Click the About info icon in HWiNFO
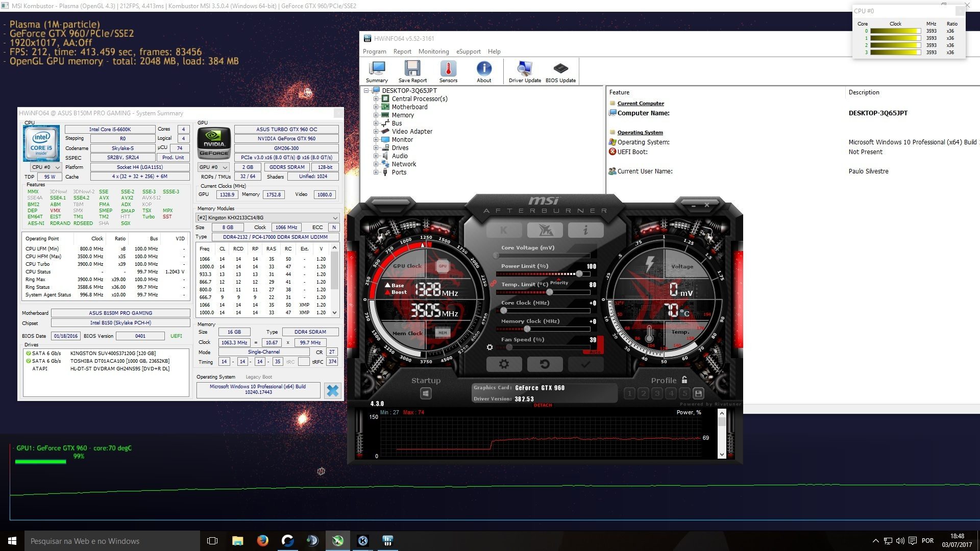 (x=484, y=71)
